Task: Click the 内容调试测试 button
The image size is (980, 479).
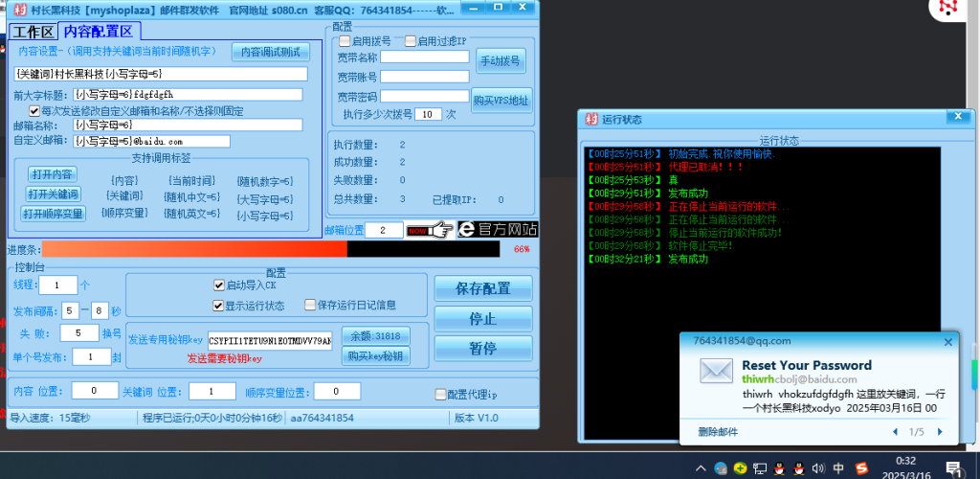Action: 271,52
